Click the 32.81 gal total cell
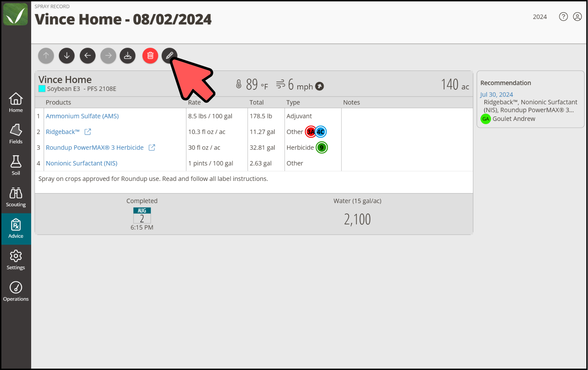Screen dimensions: 588x370 pyautogui.click(x=262, y=148)
